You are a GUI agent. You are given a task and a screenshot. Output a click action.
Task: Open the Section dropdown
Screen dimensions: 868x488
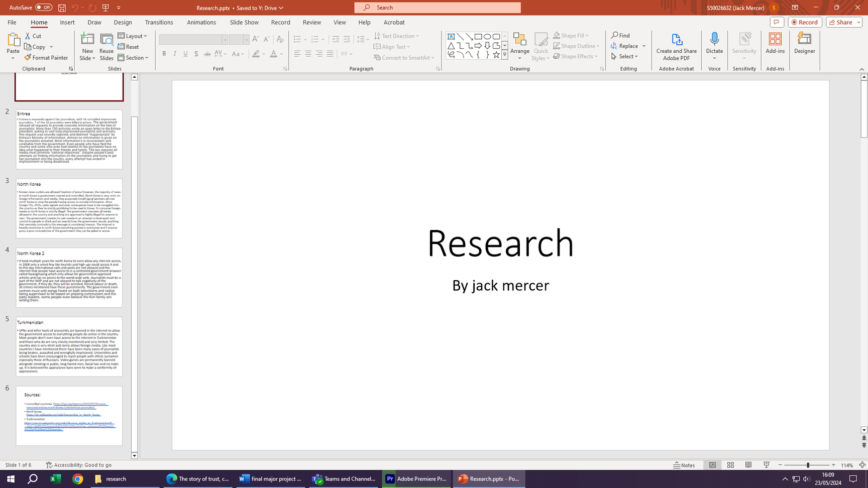(x=133, y=58)
